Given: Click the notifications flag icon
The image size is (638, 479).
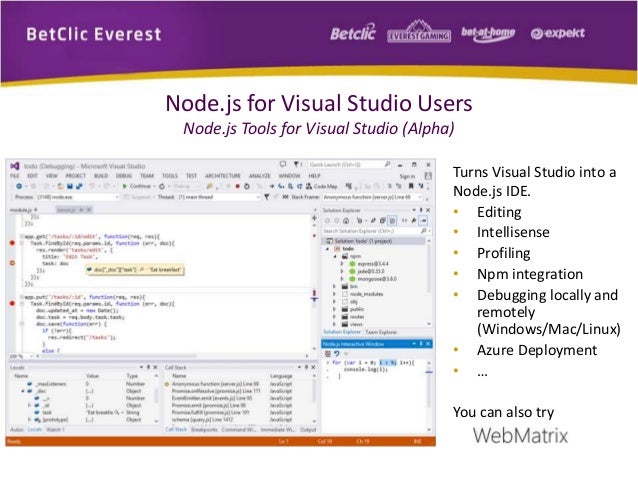Looking at the screenshot, I should tap(297, 164).
